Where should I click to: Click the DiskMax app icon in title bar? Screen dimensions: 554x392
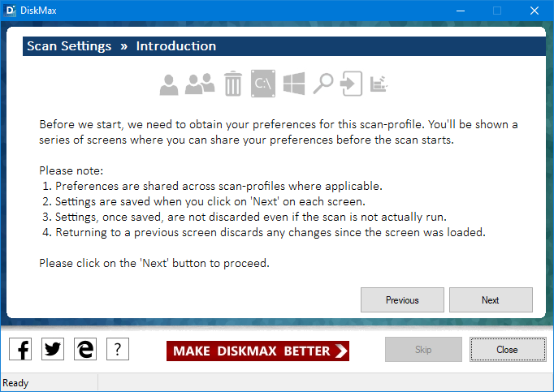point(10,11)
